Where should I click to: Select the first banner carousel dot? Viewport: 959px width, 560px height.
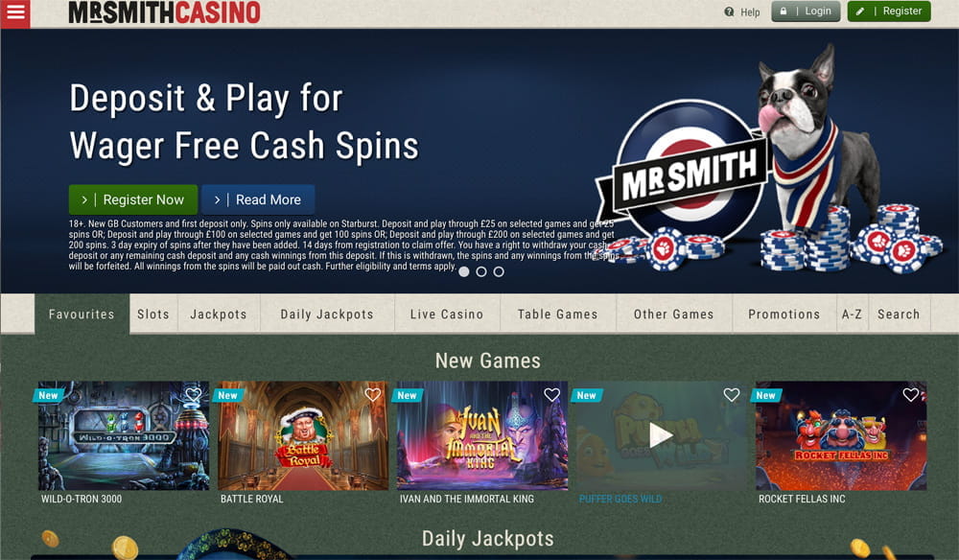(x=464, y=271)
